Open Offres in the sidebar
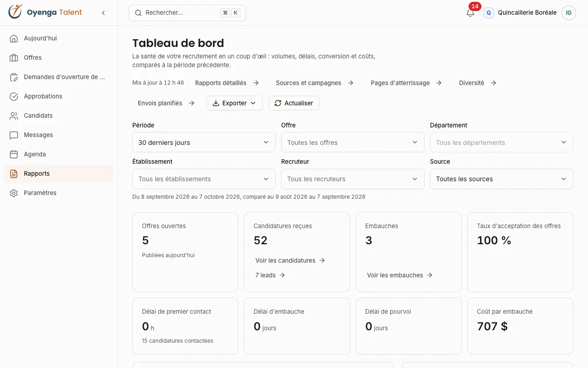Viewport: 588px width, 368px height. (x=59, y=58)
